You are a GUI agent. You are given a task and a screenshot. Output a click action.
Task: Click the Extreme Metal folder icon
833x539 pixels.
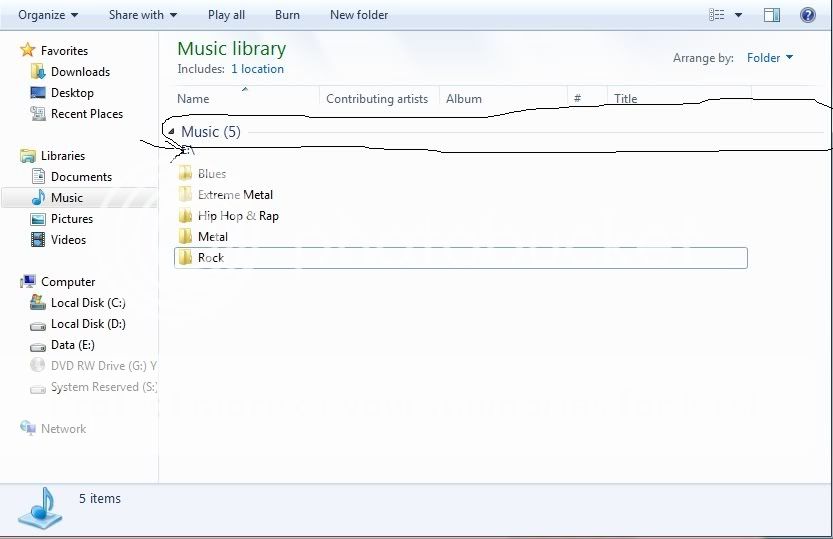point(185,194)
